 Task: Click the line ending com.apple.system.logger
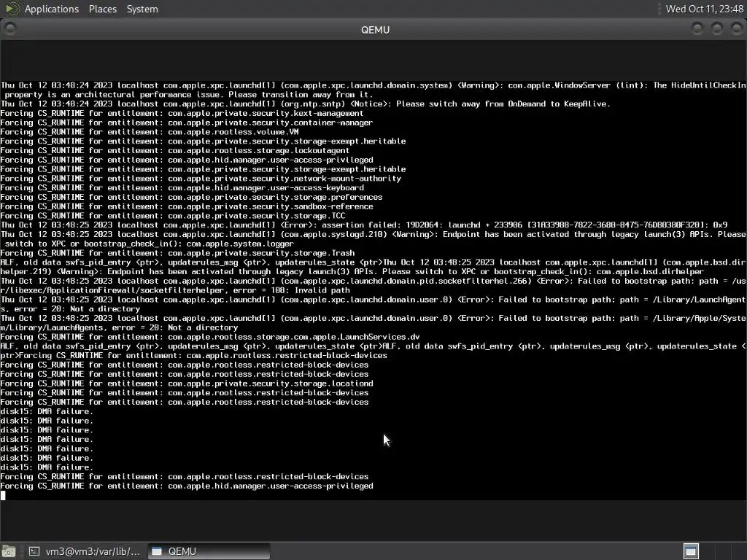click(x=149, y=244)
